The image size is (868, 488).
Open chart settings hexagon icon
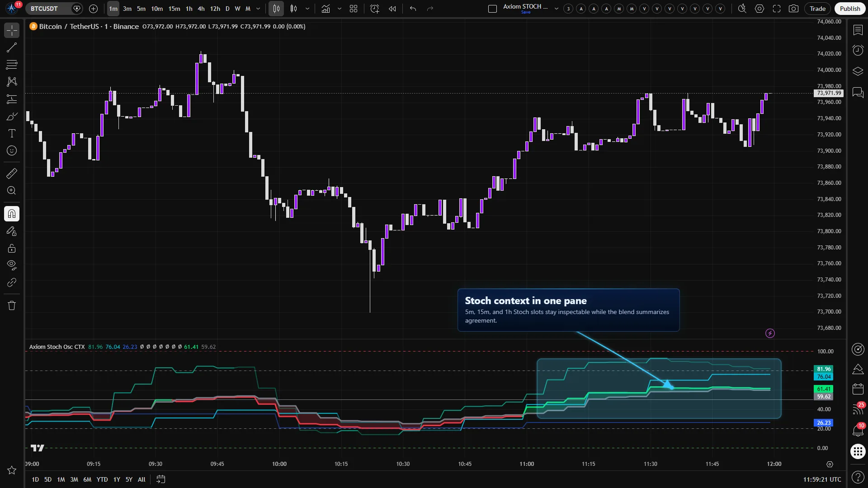(759, 9)
